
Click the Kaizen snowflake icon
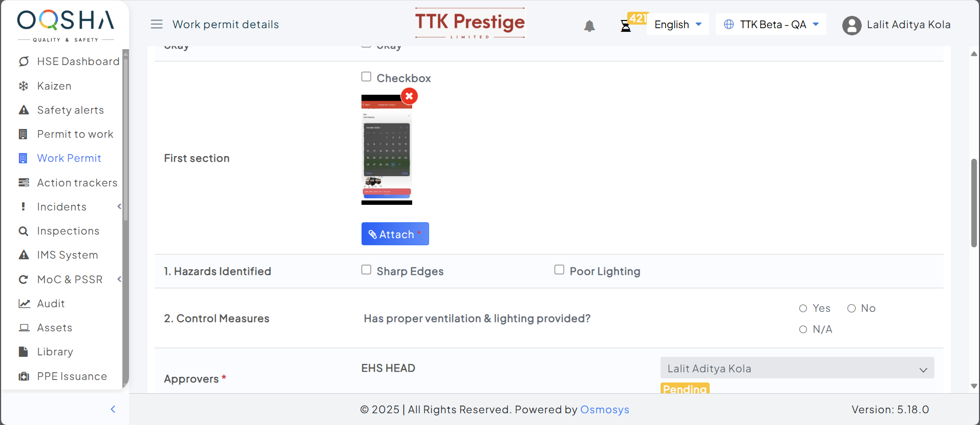click(24, 86)
